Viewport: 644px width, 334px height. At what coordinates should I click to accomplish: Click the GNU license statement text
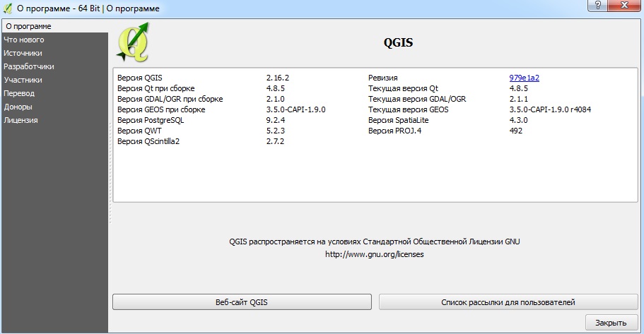tap(375, 241)
